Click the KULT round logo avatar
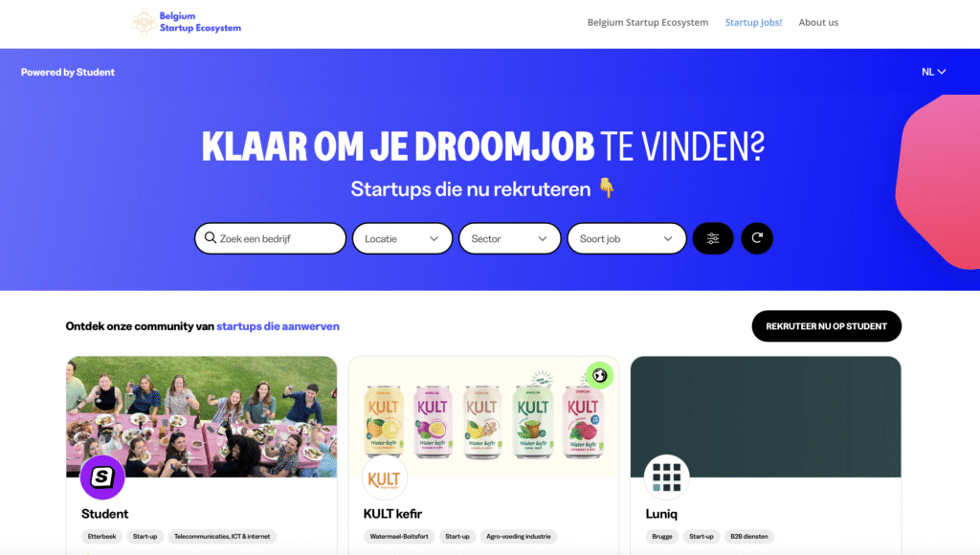Image resolution: width=980 pixels, height=555 pixels. (x=385, y=477)
